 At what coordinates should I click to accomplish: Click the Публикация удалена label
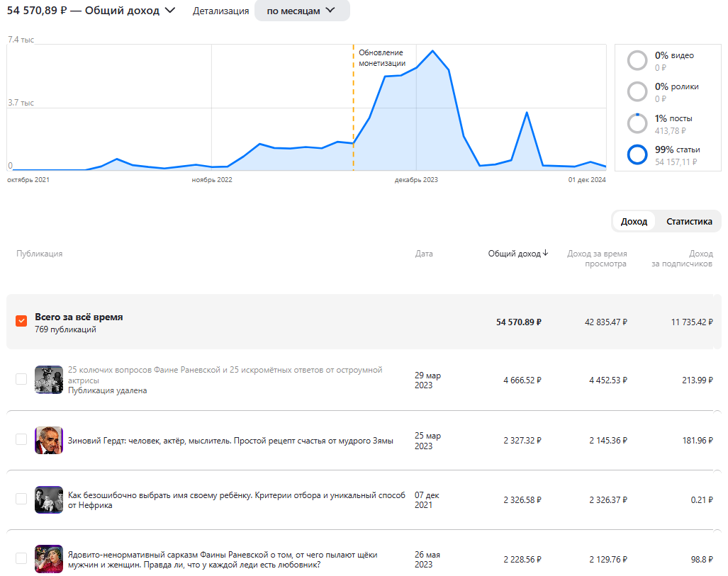pos(107,390)
